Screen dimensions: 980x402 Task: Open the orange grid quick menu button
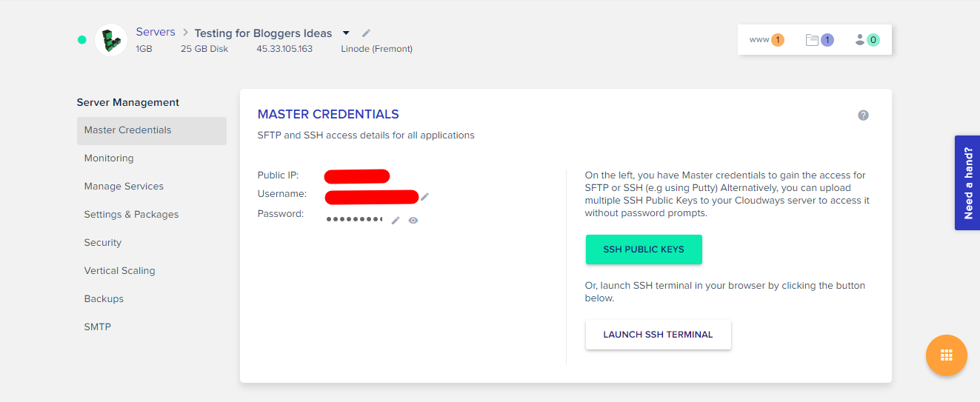(x=947, y=355)
